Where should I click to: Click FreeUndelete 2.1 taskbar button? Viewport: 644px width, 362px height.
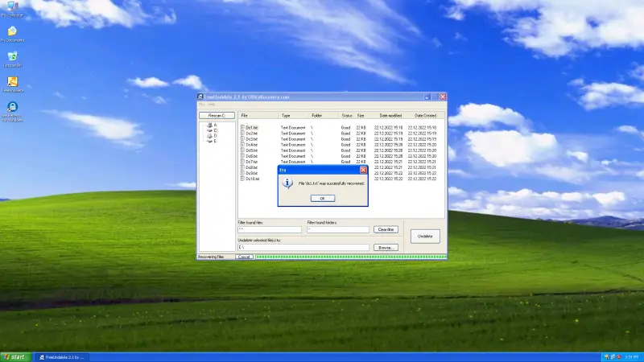pos(62,357)
